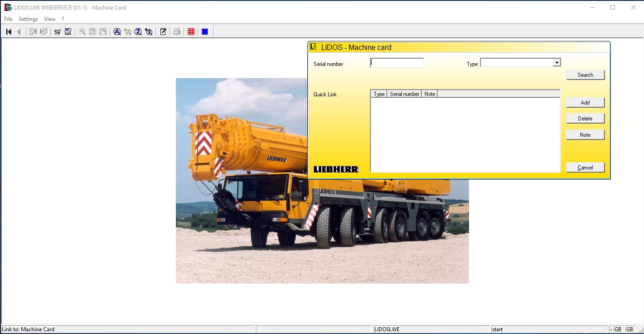Cancel the Machine card dialog
This screenshot has width=644, height=334.
(585, 168)
